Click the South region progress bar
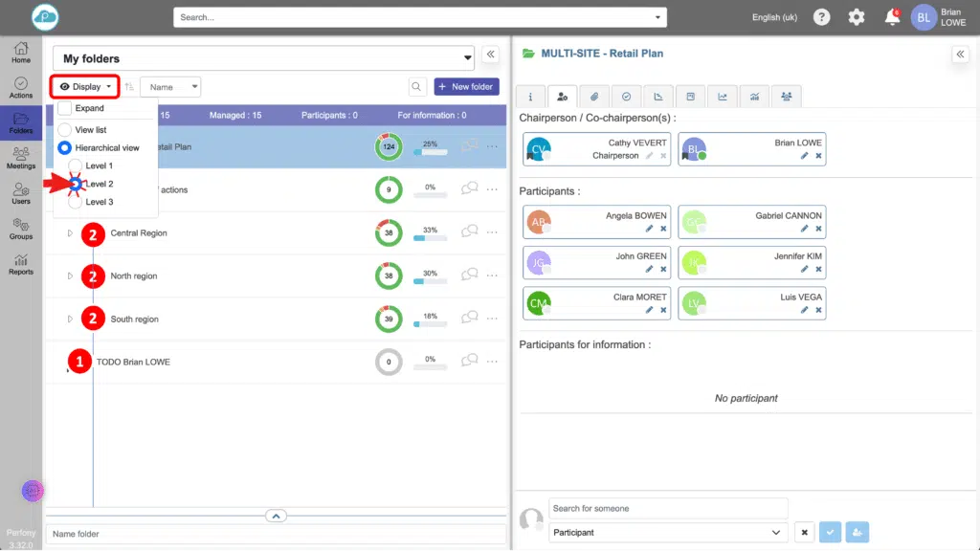The image size is (980, 551). pos(430,325)
